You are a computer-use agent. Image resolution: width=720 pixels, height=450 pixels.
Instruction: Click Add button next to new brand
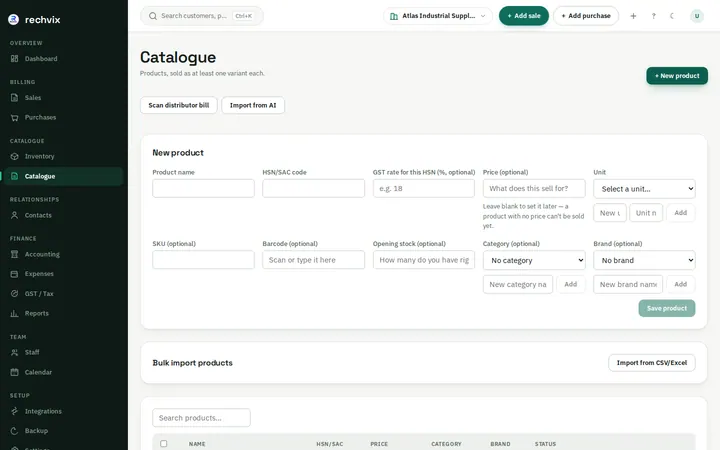tap(681, 284)
